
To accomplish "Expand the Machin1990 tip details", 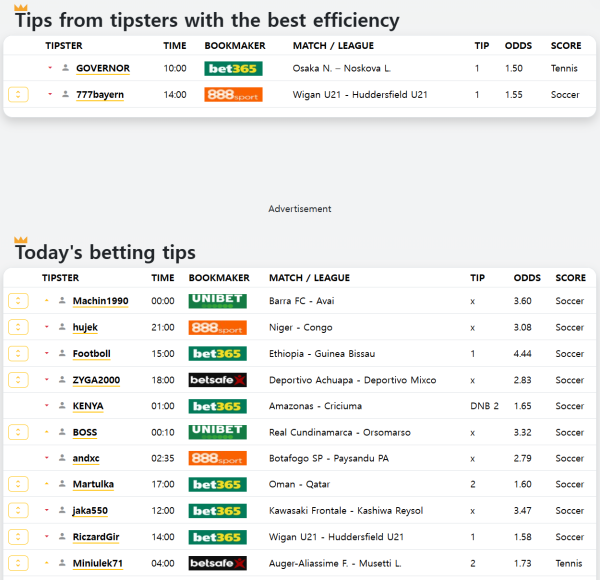I will point(18,301).
